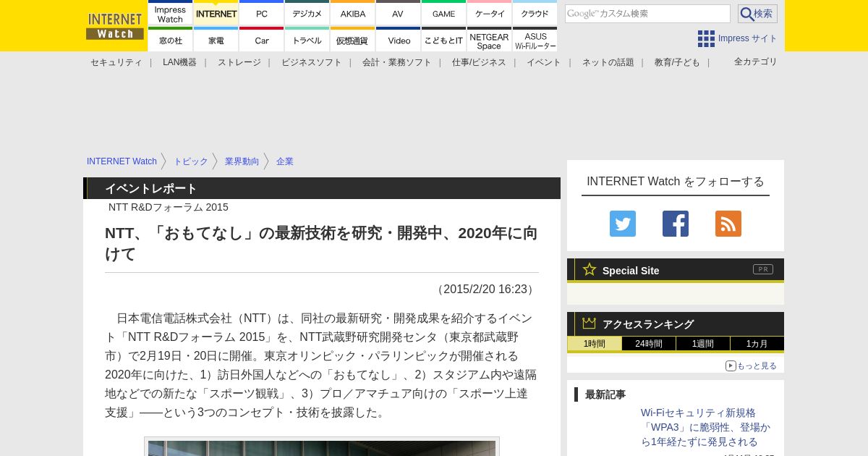
Task: Click the アクセスランキング crown icon
Action: coord(590,323)
